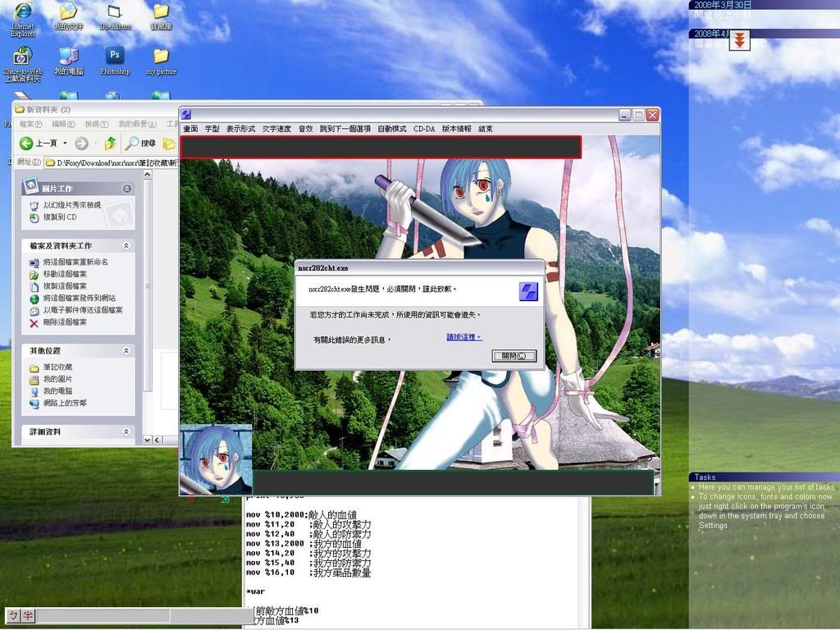Click the ㄅ input method indicator on language bar
840x630 pixels.
[13, 615]
